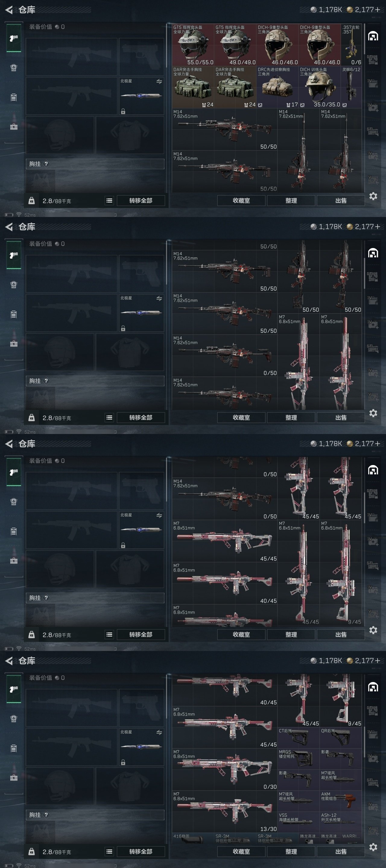Open the topmost 收藏室 collection room tab
Viewport: 386px width, 868px height.
241,200
